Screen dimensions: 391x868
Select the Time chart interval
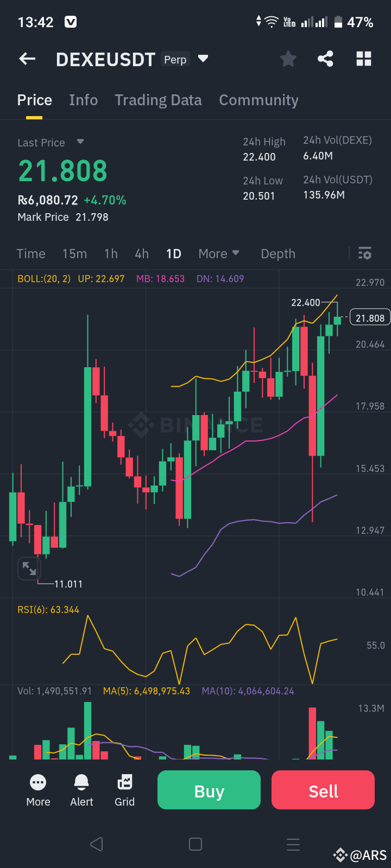31,253
